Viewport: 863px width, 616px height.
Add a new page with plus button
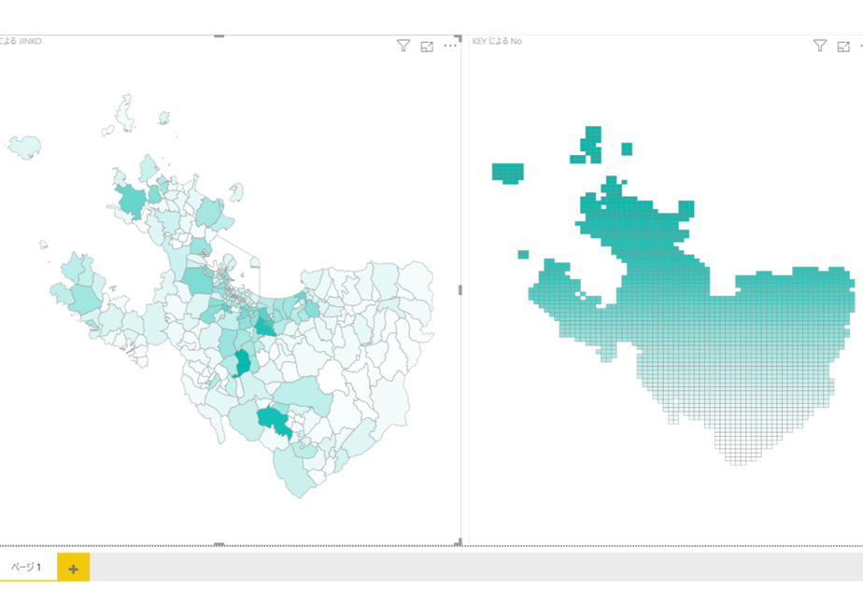click(73, 568)
